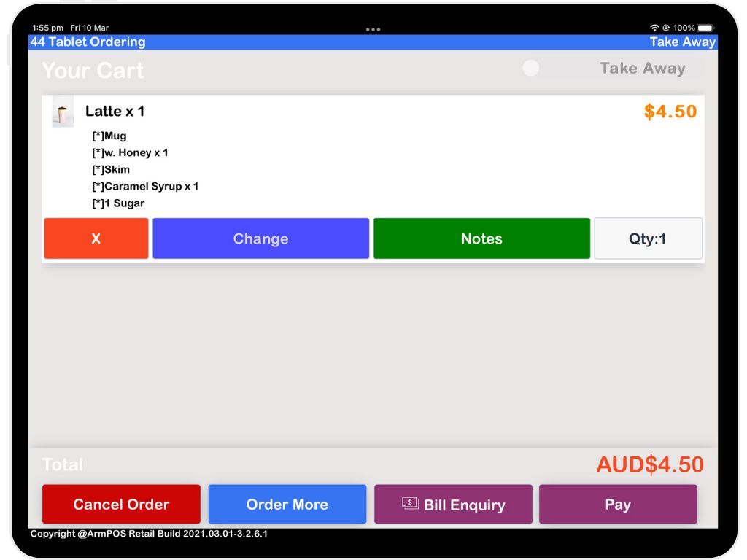
Task: Tap the battery indicator icon
Action: coord(705,28)
